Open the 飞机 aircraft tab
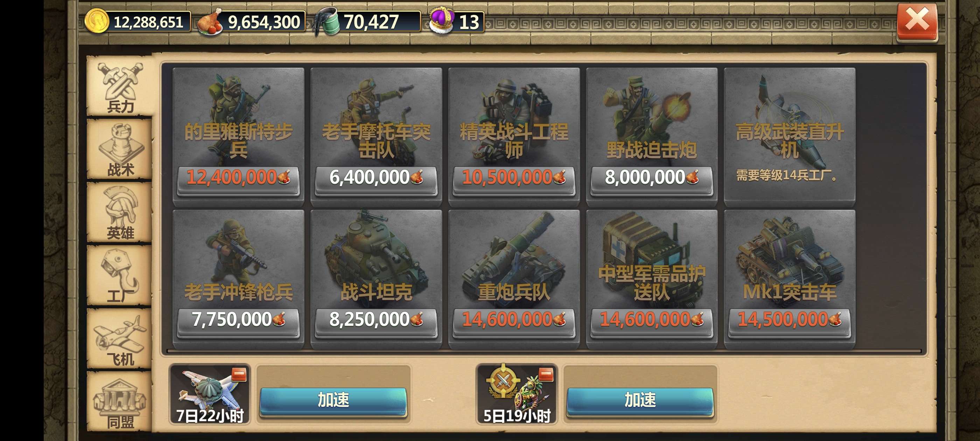This screenshot has width=980, height=441. pyautogui.click(x=120, y=339)
